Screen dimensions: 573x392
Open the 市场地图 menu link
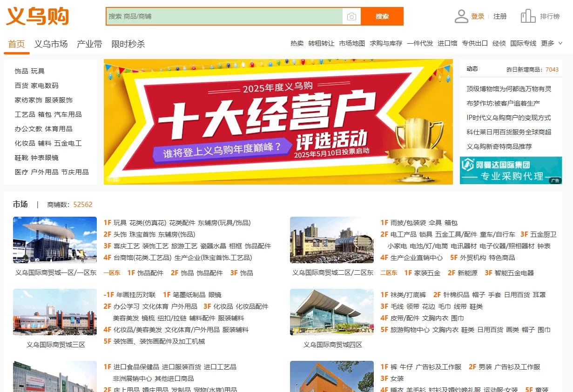pos(352,43)
